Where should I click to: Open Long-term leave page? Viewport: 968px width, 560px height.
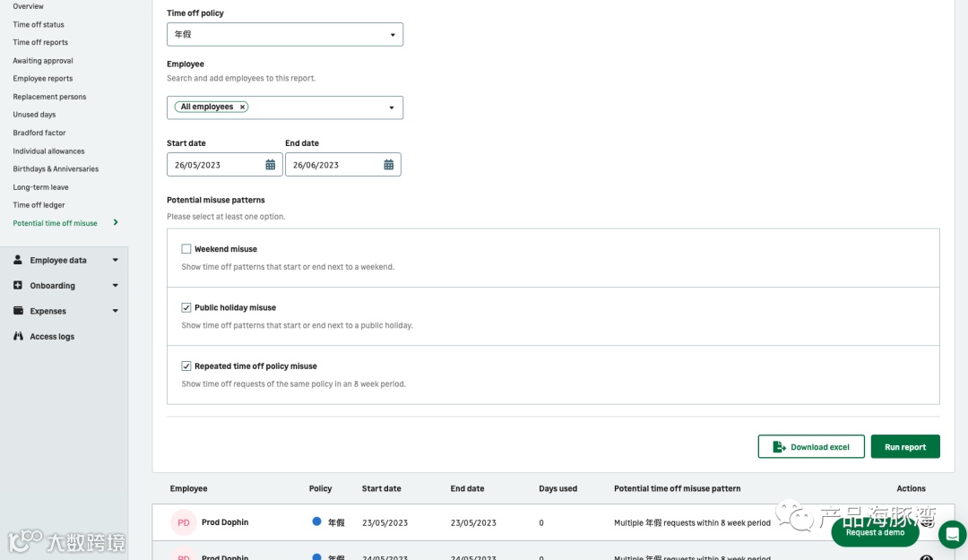coord(40,187)
